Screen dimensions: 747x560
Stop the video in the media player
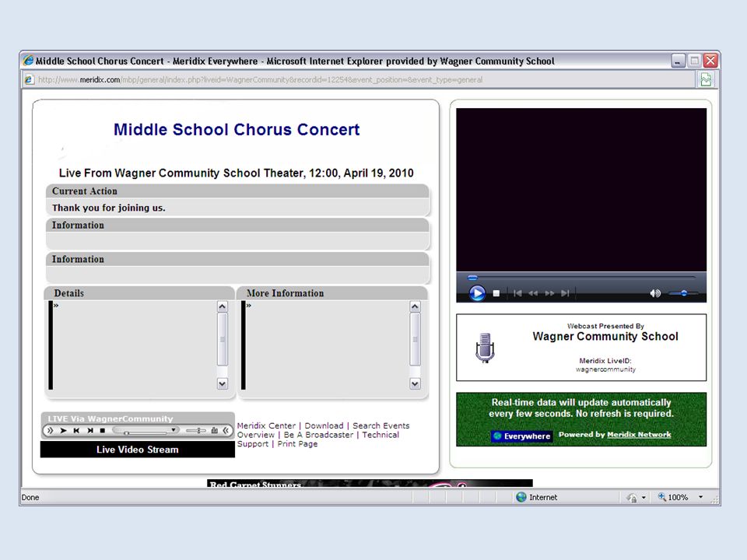[x=496, y=293]
